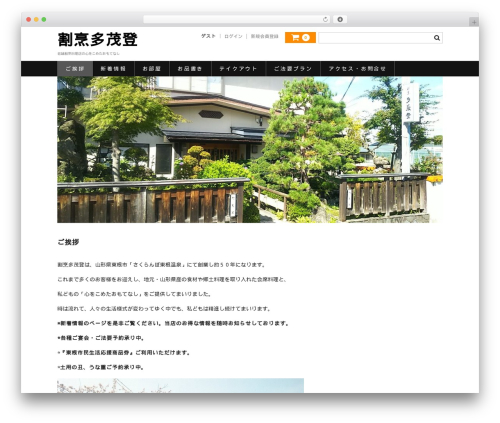This screenshot has width=500, height=423.
Task: Click the line mentioning 新着情報のページ
Action: [x=173, y=323]
